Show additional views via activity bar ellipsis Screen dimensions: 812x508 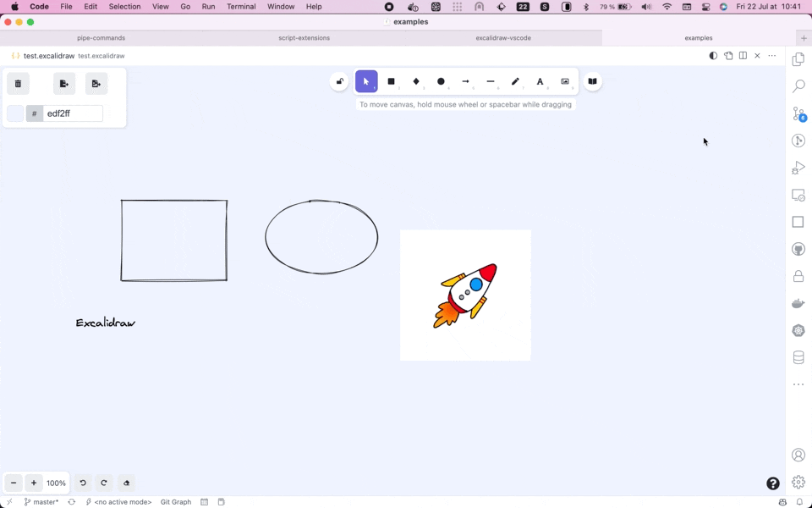[798, 384]
